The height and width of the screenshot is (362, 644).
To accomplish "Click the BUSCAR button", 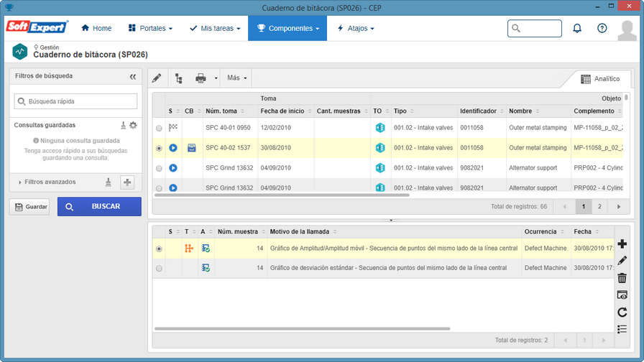I will pyautogui.click(x=99, y=206).
